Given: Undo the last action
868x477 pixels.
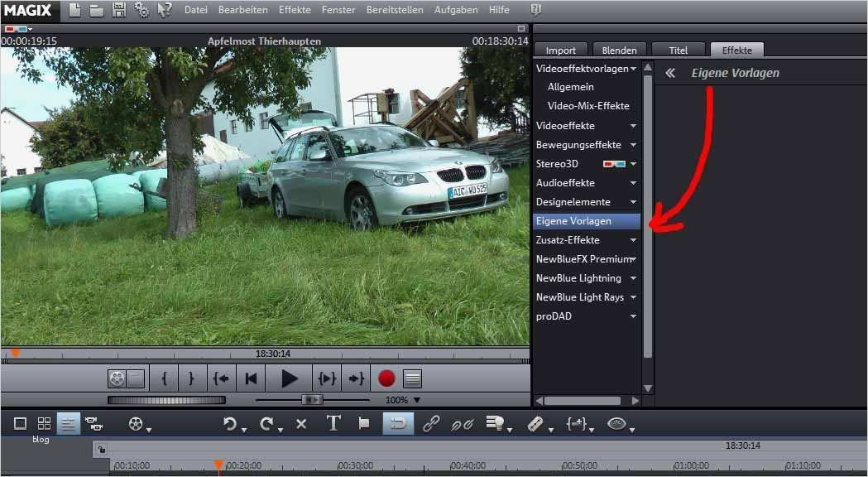Looking at the screenshot, I should (229, 424).
